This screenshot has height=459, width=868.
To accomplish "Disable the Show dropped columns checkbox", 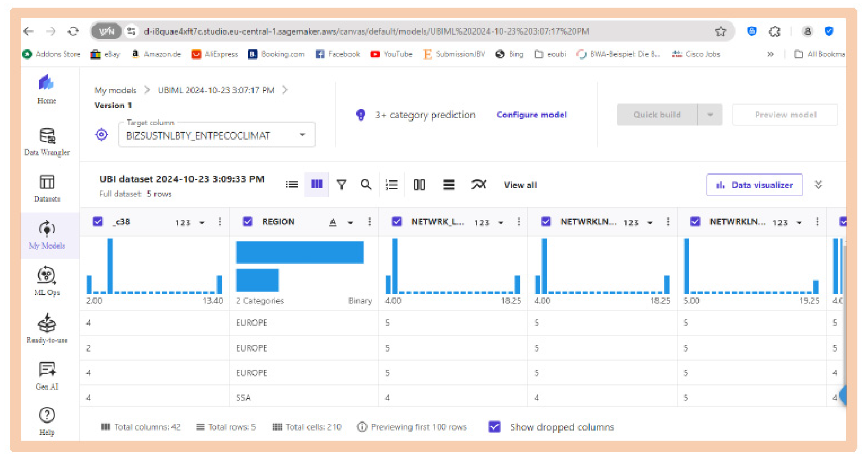I will tap(495, 427).
